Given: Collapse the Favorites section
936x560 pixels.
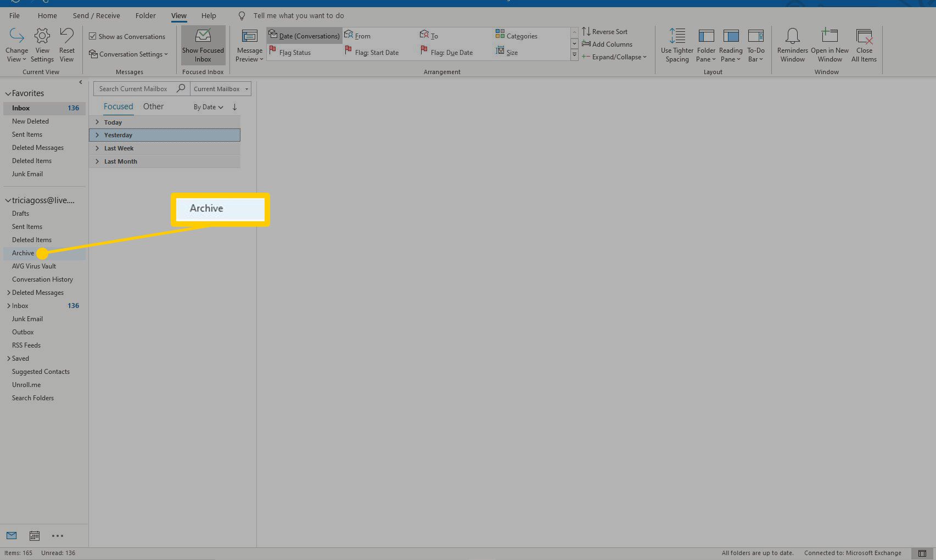Looking at the screenshot, I should point(8,94).
